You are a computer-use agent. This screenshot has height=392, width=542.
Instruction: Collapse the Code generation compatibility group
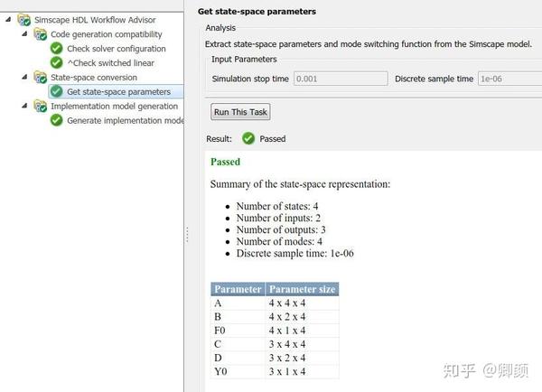(24, 34)
